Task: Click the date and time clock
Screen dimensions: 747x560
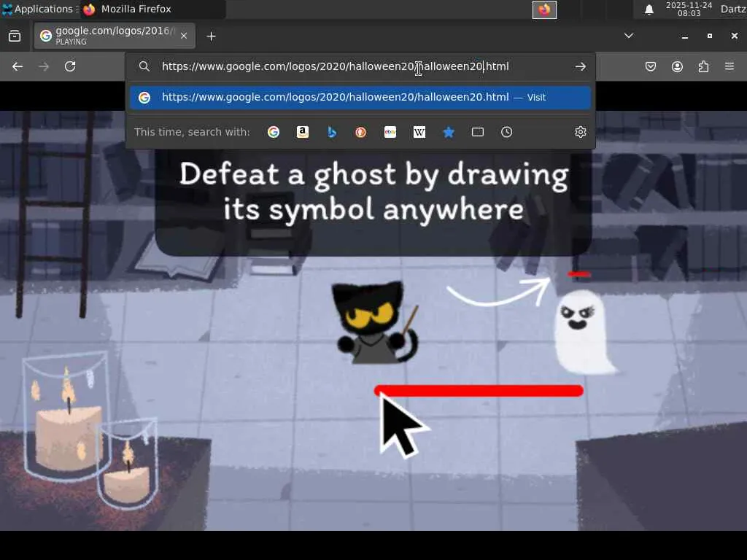Action: coord(689,9)
